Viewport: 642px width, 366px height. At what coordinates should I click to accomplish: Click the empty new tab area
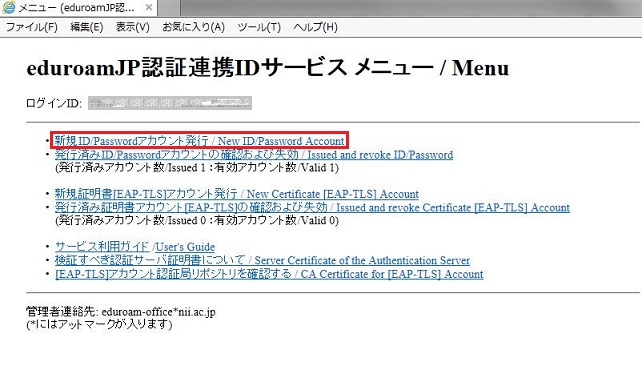coord(169,7)
